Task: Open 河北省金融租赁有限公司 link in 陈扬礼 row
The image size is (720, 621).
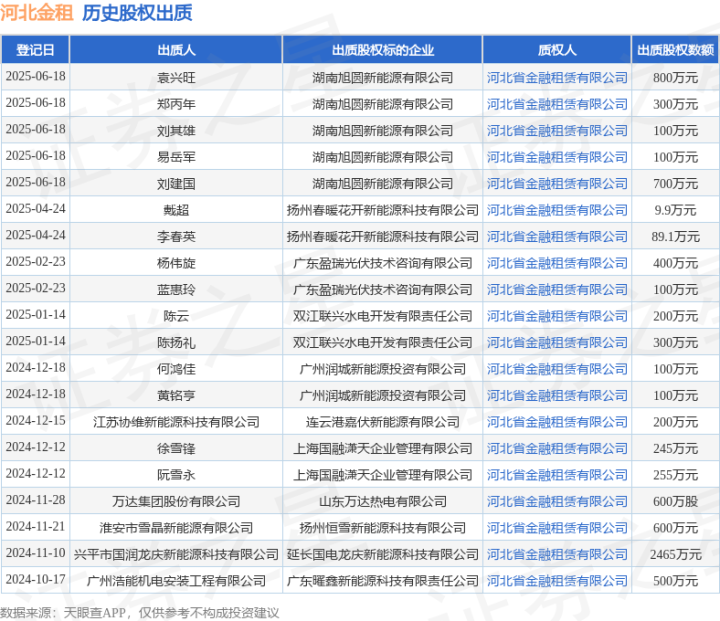Action: (557, 343)
